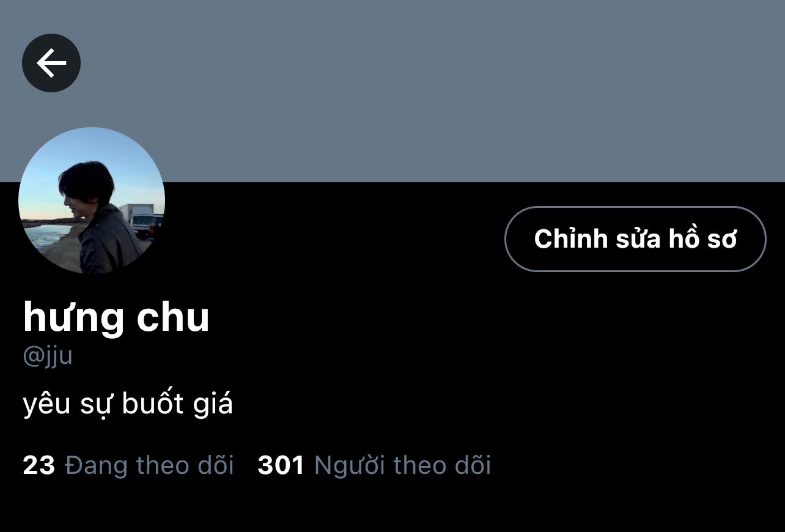Click the @jju username handle
This screenshot has height=532, width=785.
[x=48, y=356]
